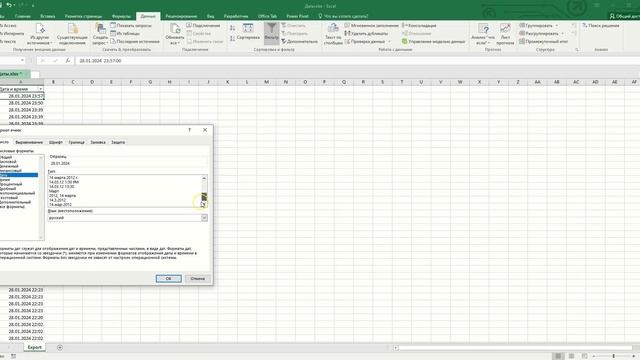Viewport: 640px width, 360px height.
Task: Switch to Border tab in dialog
Action: pos(76,142)
